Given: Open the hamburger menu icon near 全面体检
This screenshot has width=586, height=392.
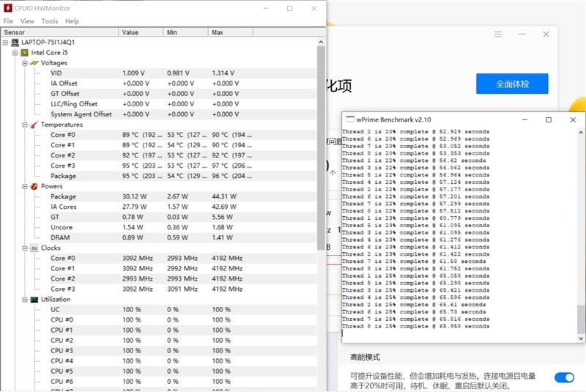Looking at the screenshot, I should click(498, 34).
